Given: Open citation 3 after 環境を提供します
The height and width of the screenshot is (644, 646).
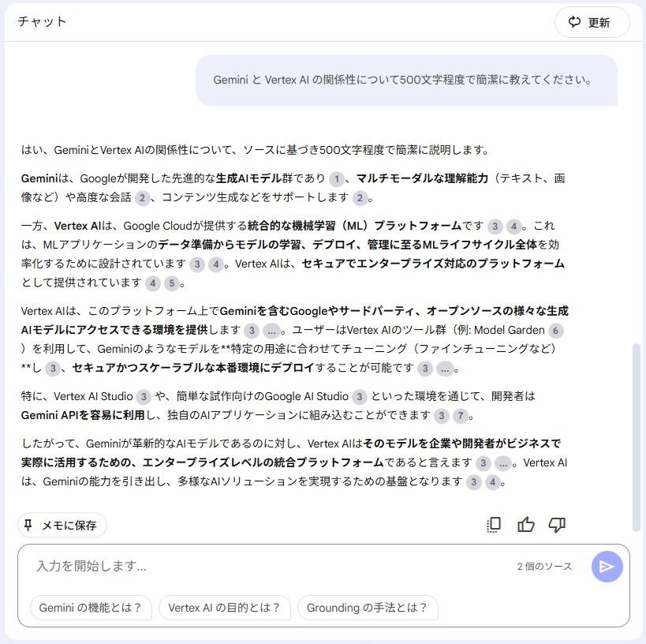Looking at the screenshot, I should pos(252,331).
